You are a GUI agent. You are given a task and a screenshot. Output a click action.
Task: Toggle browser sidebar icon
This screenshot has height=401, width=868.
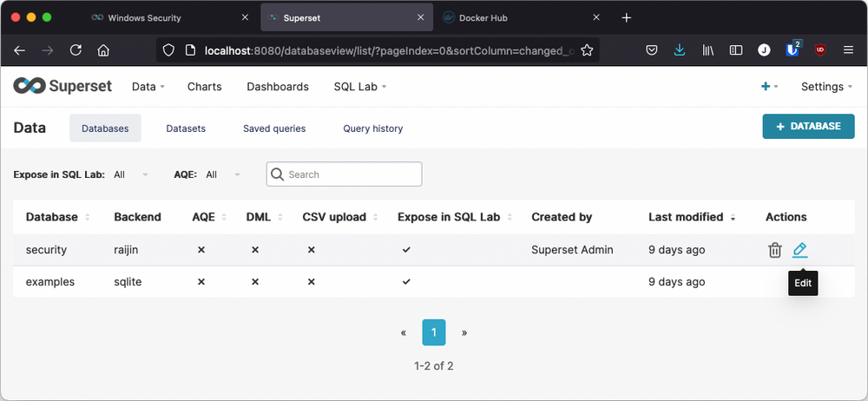click(736, 50)
